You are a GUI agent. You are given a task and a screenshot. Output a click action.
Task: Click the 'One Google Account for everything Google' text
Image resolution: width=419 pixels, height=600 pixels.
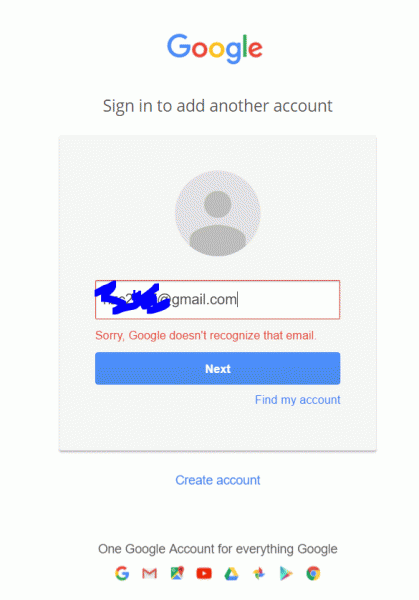[x=217, y=549]
